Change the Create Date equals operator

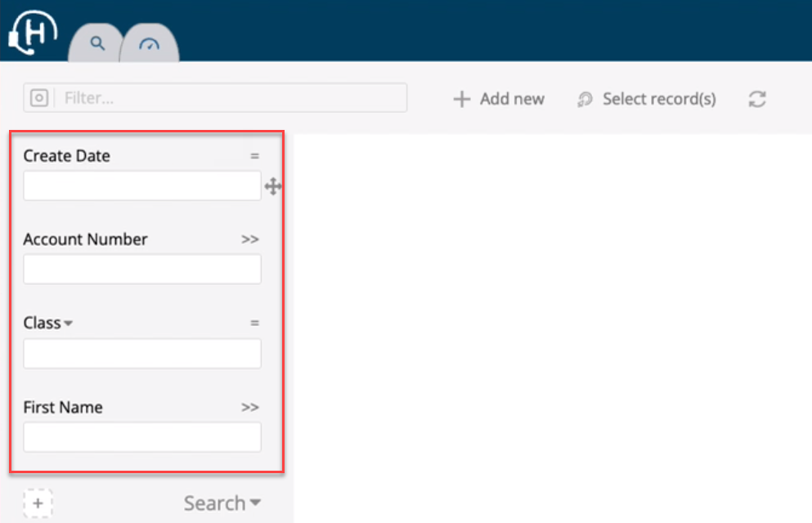tap(254, 156)
